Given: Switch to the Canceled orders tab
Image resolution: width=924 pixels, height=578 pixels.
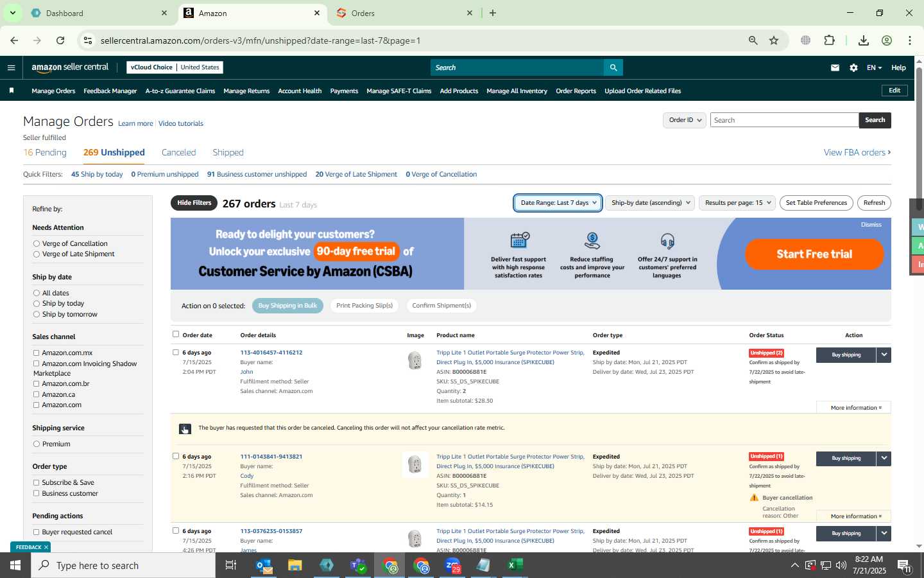Looking at the screenshot, I should click(x=178, y=153).
